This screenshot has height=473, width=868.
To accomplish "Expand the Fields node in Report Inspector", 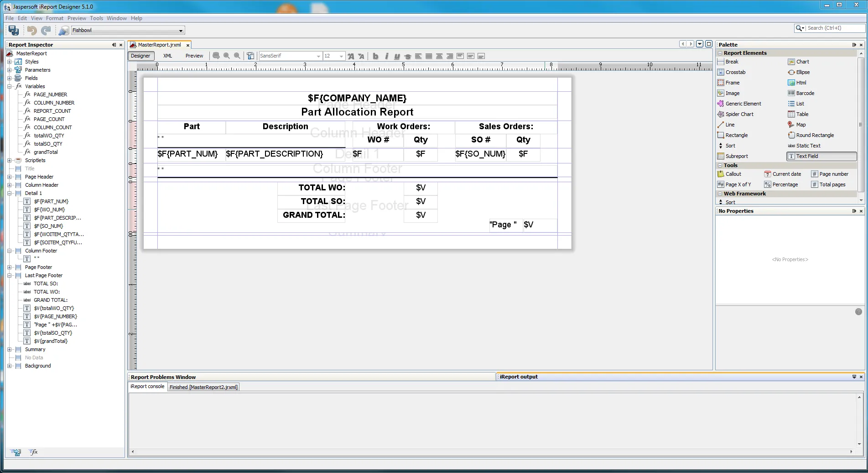I will 9,78.
